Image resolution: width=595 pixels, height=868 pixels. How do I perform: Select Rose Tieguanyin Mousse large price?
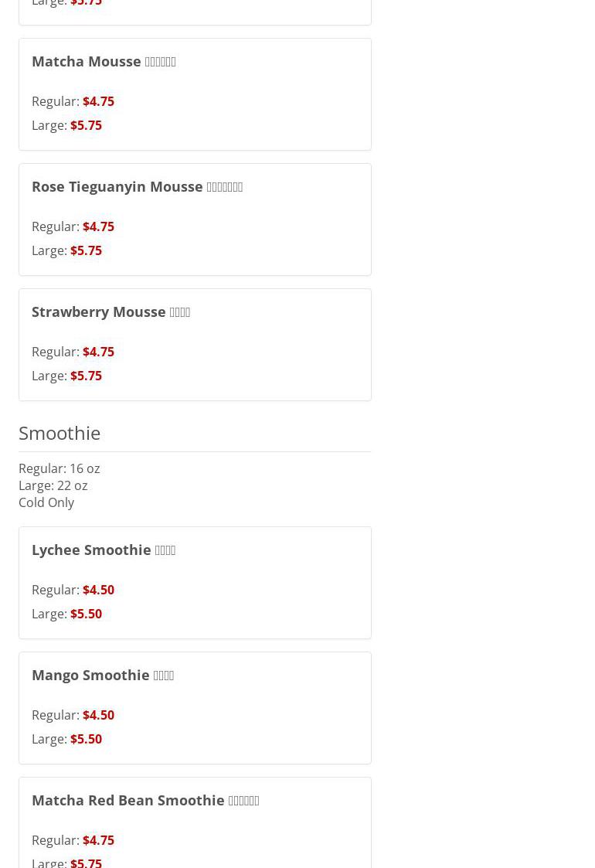[x=86, y=250]
